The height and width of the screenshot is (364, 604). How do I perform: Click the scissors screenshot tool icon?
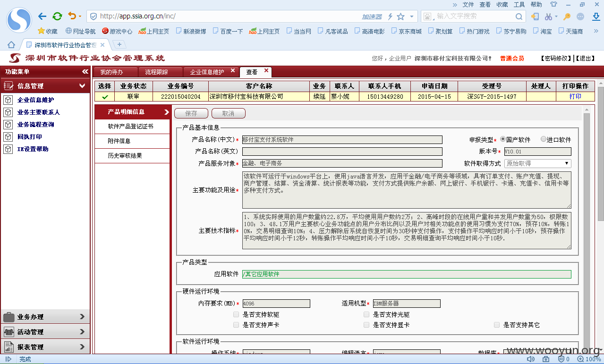tap(548, 17)
